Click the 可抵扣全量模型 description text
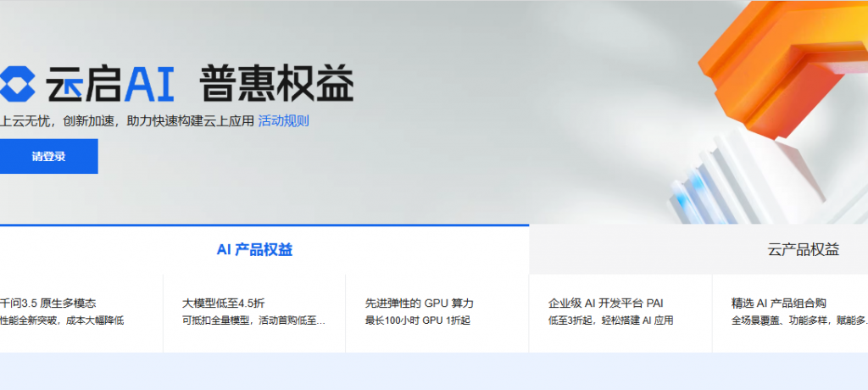Viewport: 868px width, 390px height. (x=253, y=320)
